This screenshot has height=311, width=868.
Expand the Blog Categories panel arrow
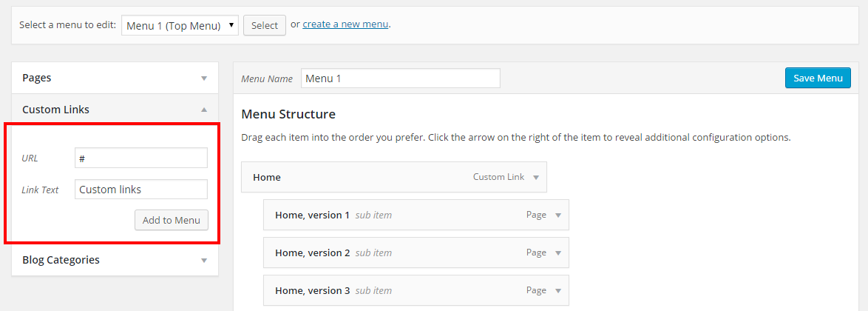(x=204, y=260)
